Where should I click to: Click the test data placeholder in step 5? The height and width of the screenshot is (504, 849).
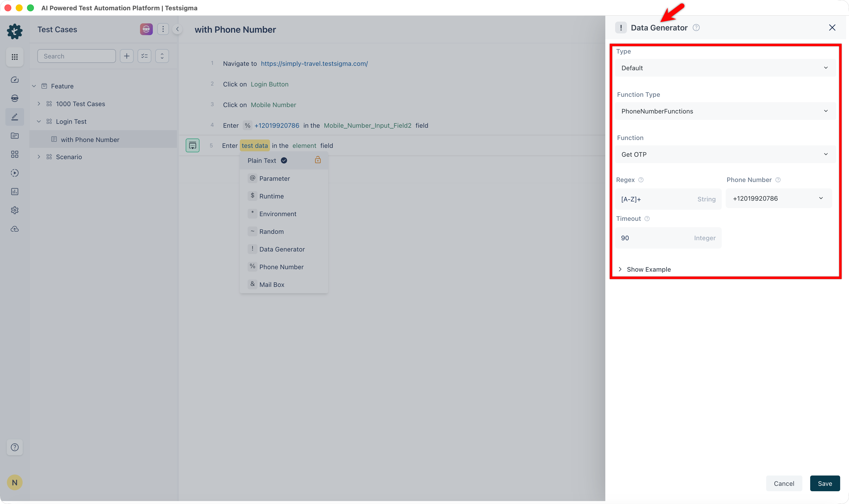[255, 146]
